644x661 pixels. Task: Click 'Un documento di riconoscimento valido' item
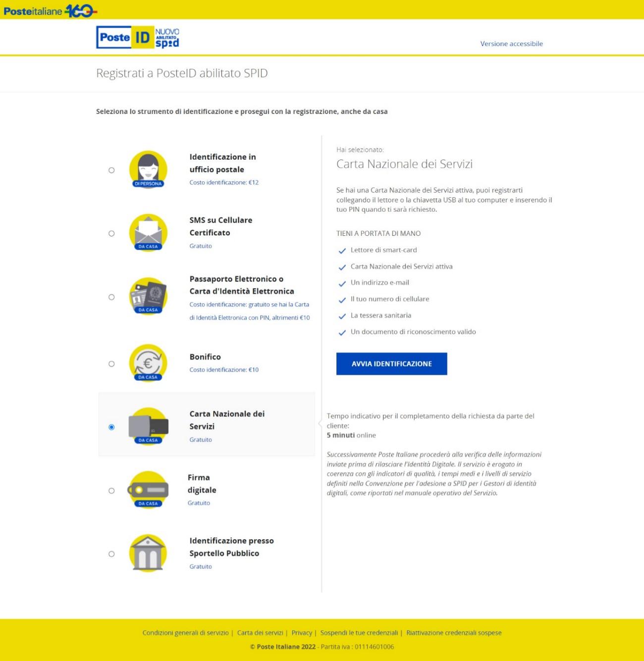(413, 331)
